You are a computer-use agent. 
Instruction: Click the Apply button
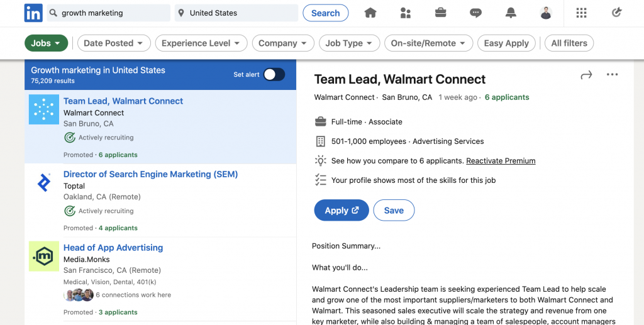341,210
